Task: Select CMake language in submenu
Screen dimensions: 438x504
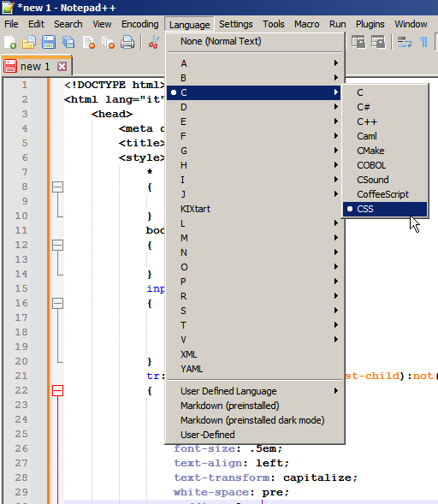Action: [x=385, y=151]
